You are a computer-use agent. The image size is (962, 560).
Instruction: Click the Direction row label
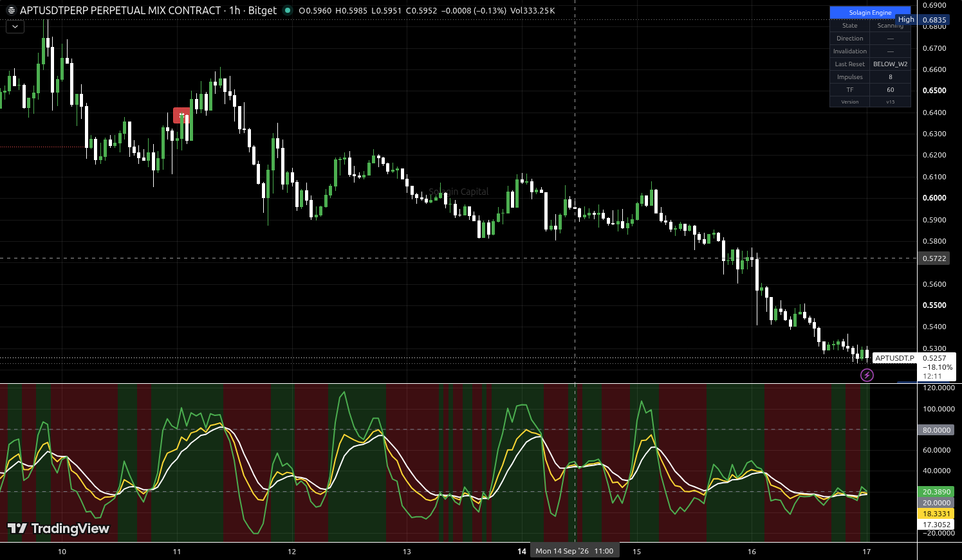click(x=849, y=39)
